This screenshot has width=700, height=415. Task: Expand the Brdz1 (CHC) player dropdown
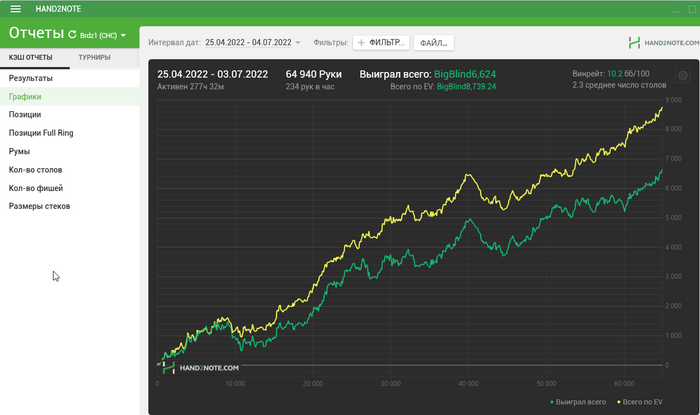click(103, 35)
